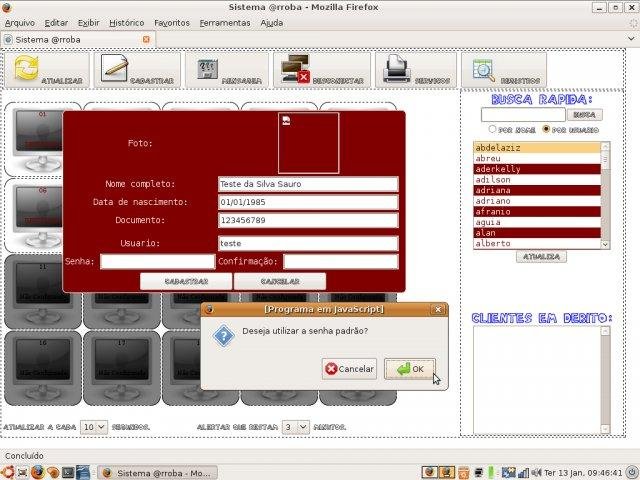Click the network signal bars tray icon
640x480 pixels.
tap(523, 473)
